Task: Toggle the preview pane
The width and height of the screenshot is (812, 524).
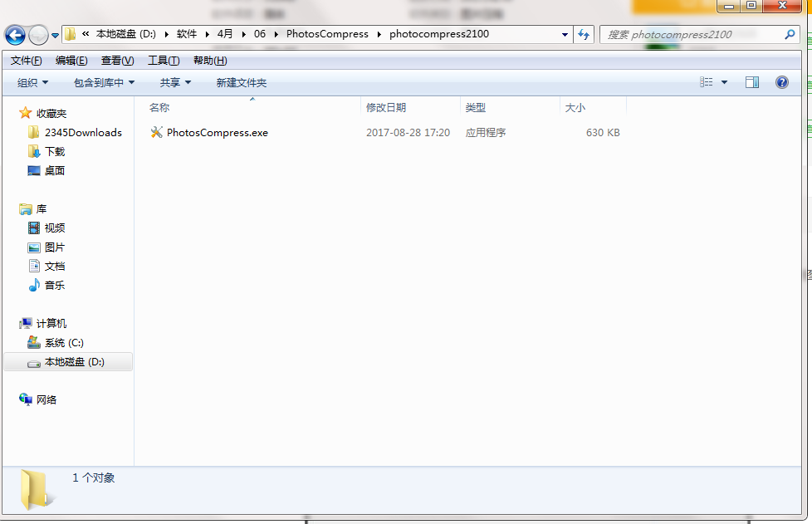Action: coord(752,82)
